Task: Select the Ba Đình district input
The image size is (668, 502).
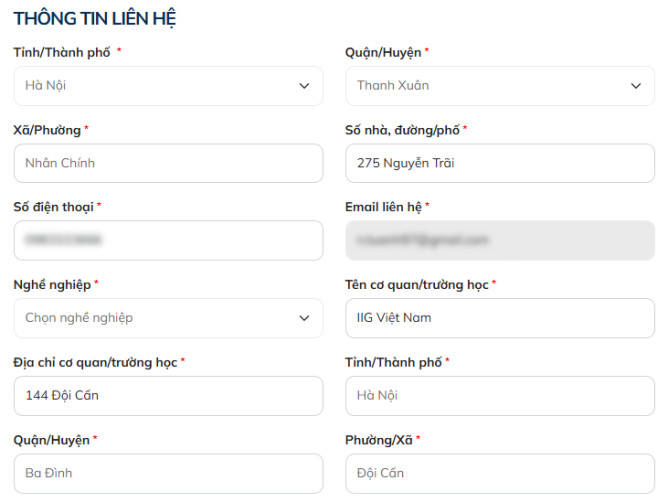Action: pos(168,473)
